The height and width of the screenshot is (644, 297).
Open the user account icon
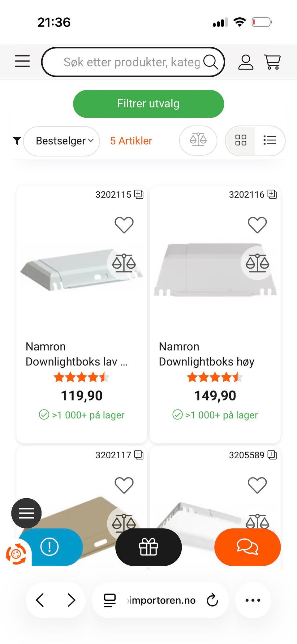[246, 62]
